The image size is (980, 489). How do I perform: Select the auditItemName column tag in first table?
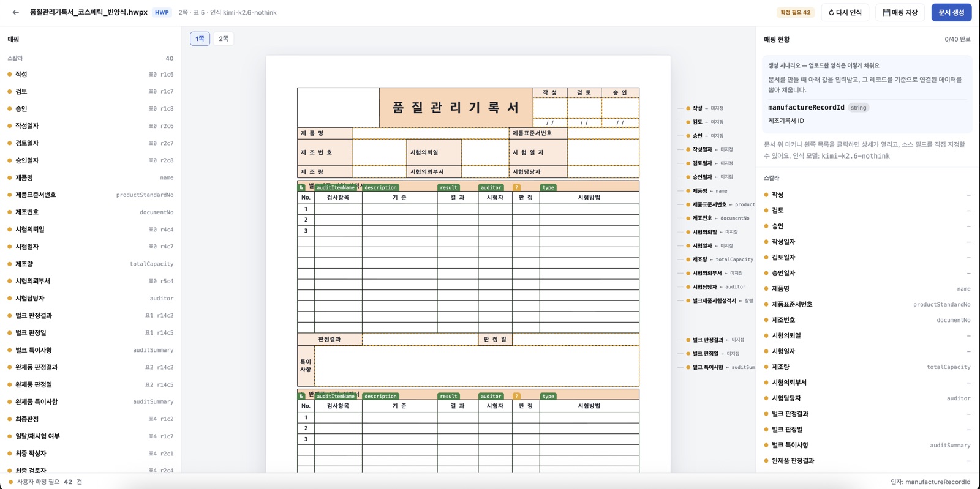click(336, 188)
